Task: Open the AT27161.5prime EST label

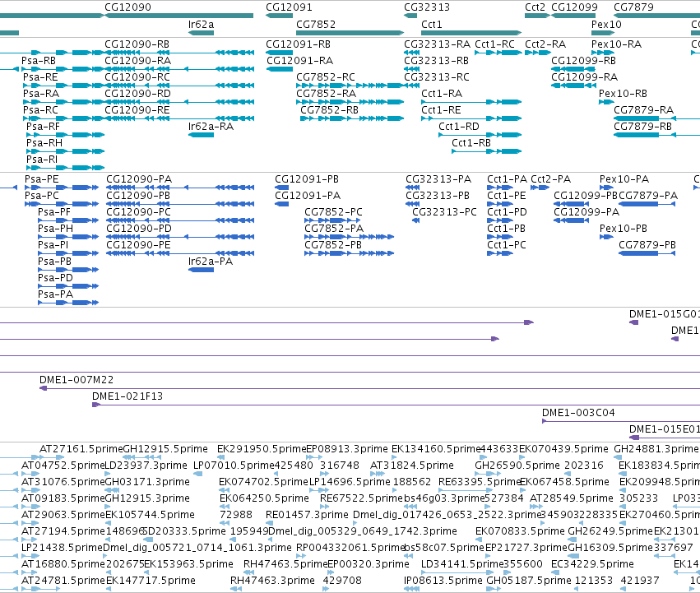Action: pos(81,449)
